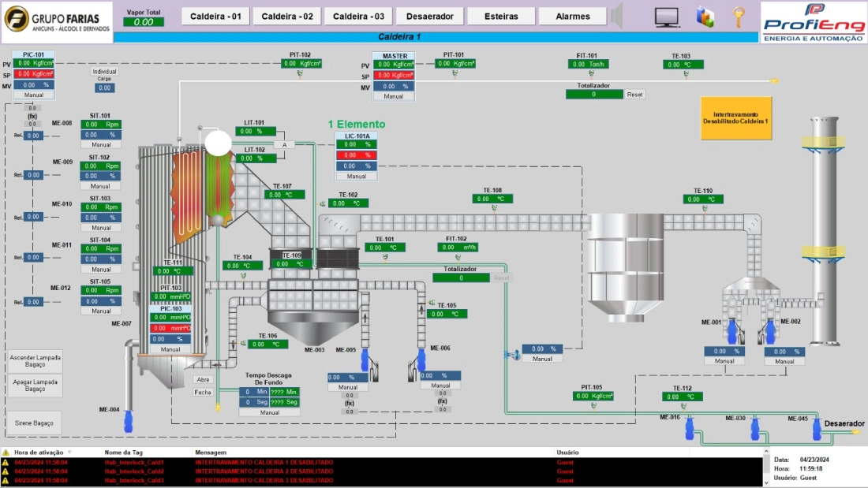Screen dimensions: 868x488
Task: Toggle SIT-105 Manual mode
Action: [101, 311]
